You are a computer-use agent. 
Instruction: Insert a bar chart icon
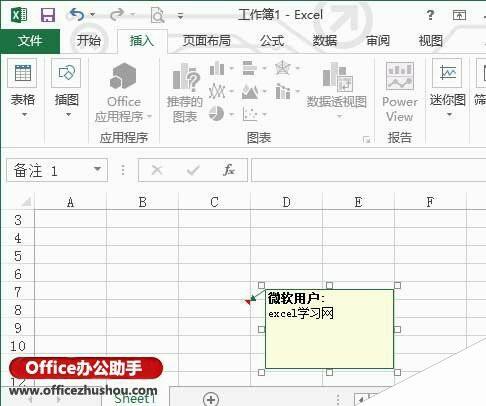250,68
